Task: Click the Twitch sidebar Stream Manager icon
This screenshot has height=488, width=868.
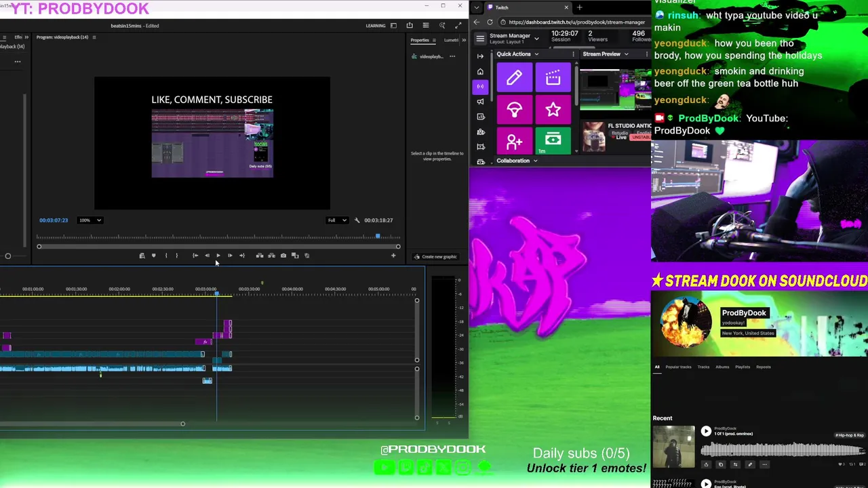Action: point(481,86)
